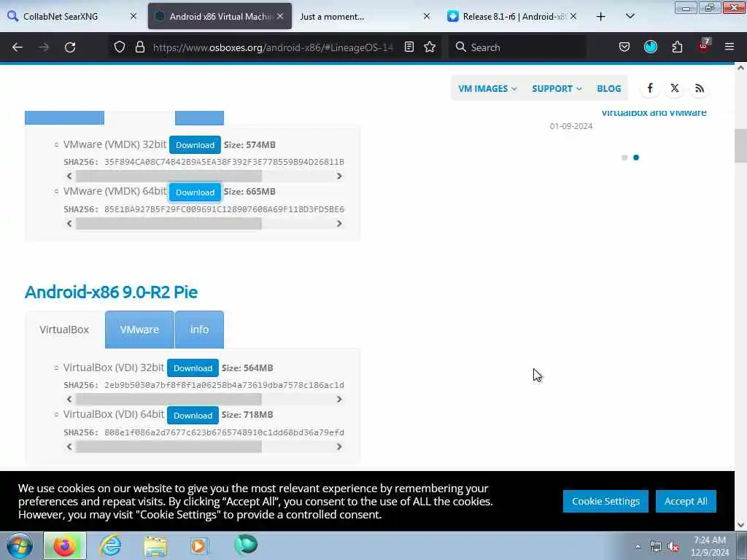Go back using the browser back arrow
747x560 pixels.
18,47
